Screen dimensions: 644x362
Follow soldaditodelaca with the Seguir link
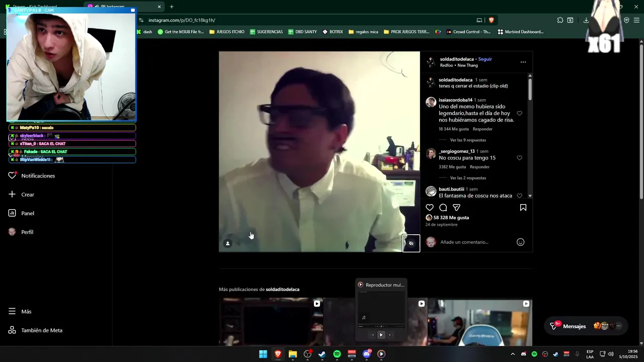click(x=485, y=59)
